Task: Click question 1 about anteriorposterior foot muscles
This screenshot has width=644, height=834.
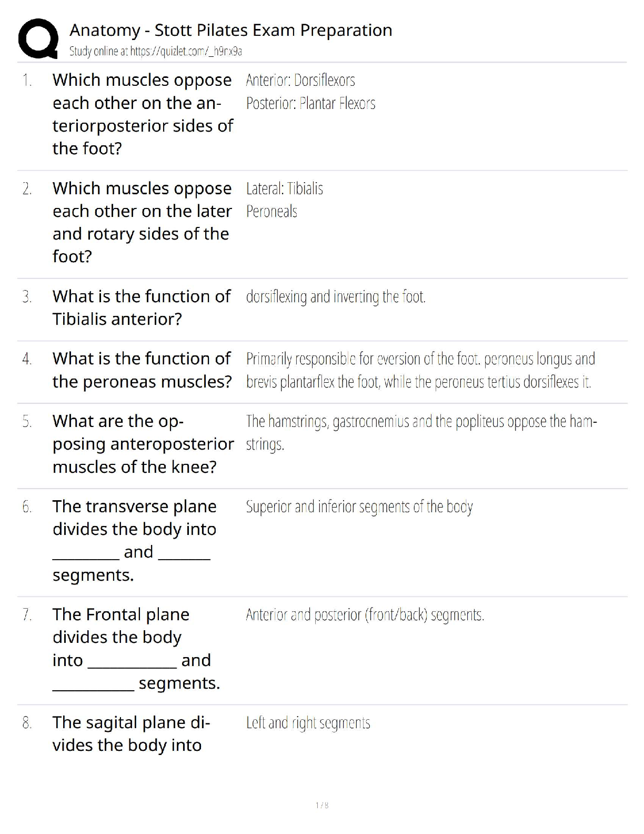Action: point(142,114)
